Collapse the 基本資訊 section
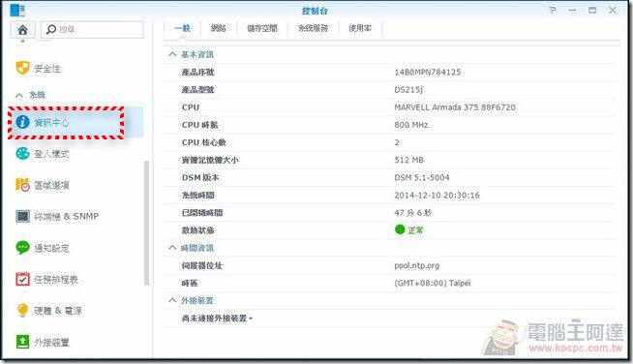 172,54
